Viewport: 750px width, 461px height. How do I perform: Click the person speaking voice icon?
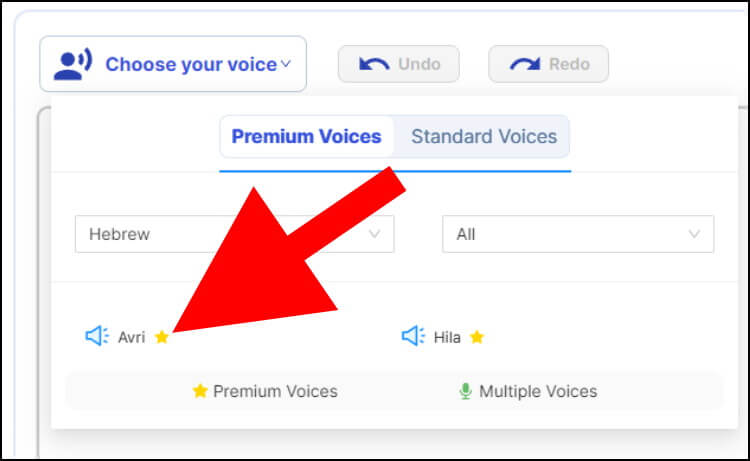click(x=72, y=64)
